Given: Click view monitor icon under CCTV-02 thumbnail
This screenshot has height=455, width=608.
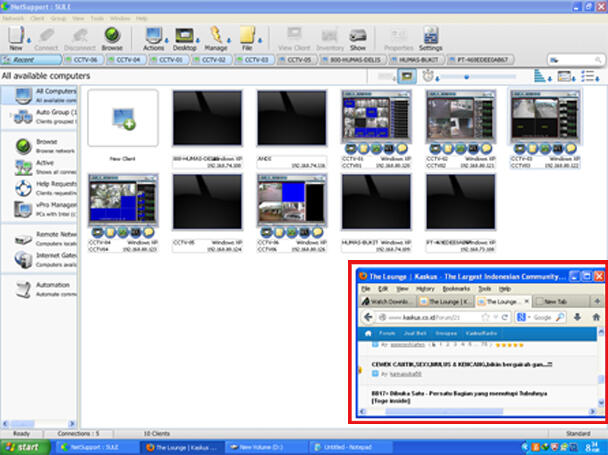Looking at the screenshot, I should (x=435, y=149).
